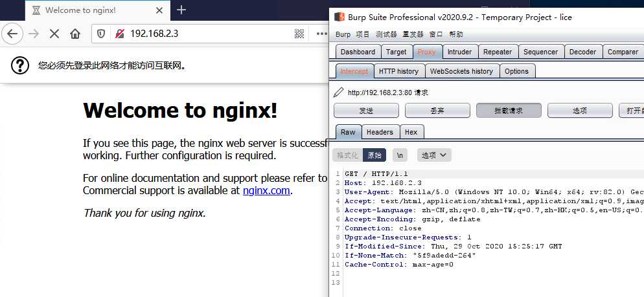This screenshot has height=297, width=644.
Task: Open the tracking protection shield icon
Action: (101, 34)
